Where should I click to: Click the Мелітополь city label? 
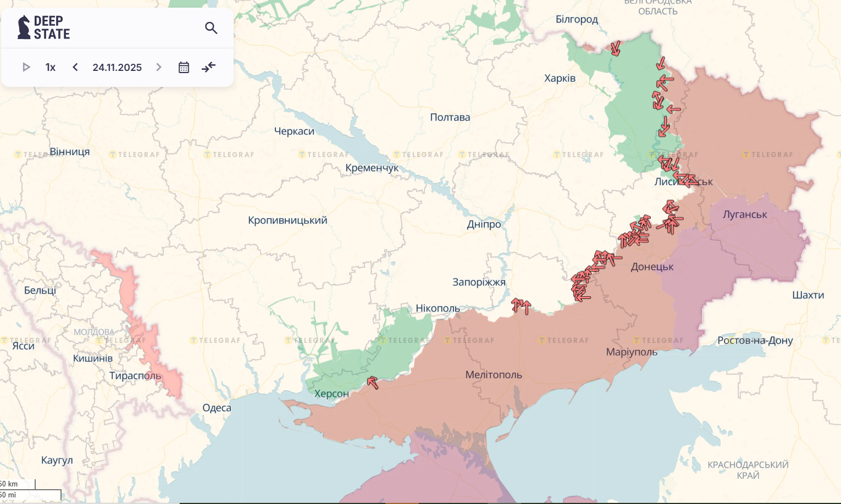point(494,375)
